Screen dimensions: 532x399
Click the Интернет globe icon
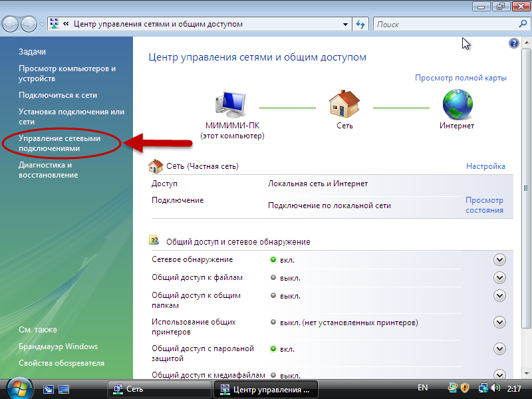pos(458,104)
